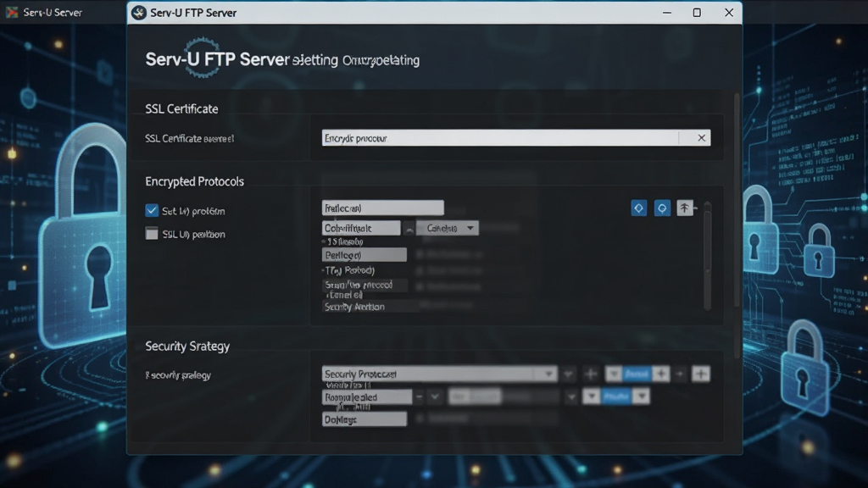
Task: Click the plus attached to the first blue button
Action: coord(661,374)
